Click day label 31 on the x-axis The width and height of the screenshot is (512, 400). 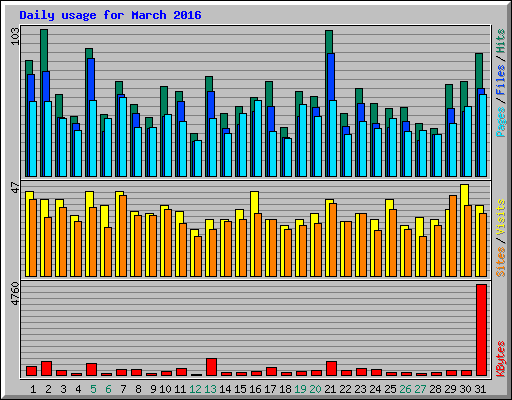[x=480, y=389]
